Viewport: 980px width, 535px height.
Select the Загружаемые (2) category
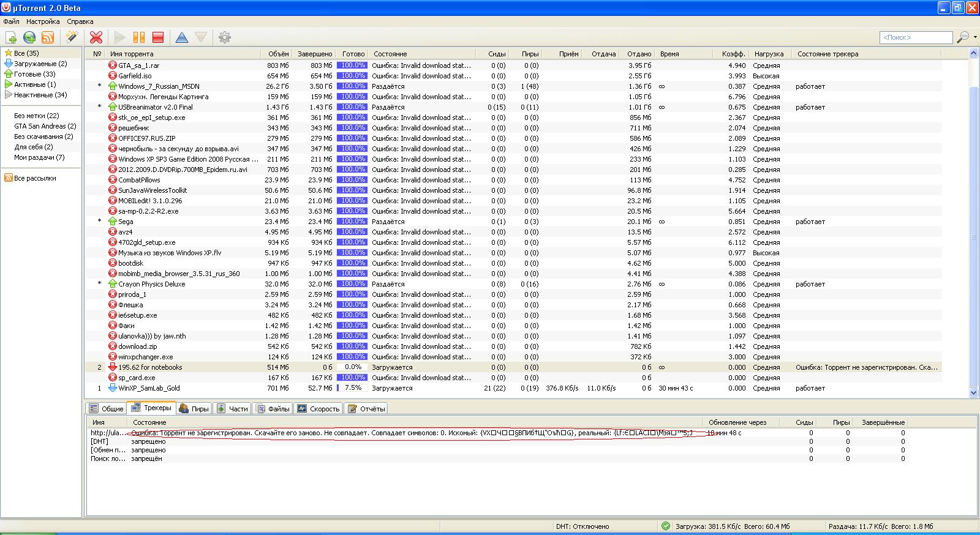[x=40, y=64]
